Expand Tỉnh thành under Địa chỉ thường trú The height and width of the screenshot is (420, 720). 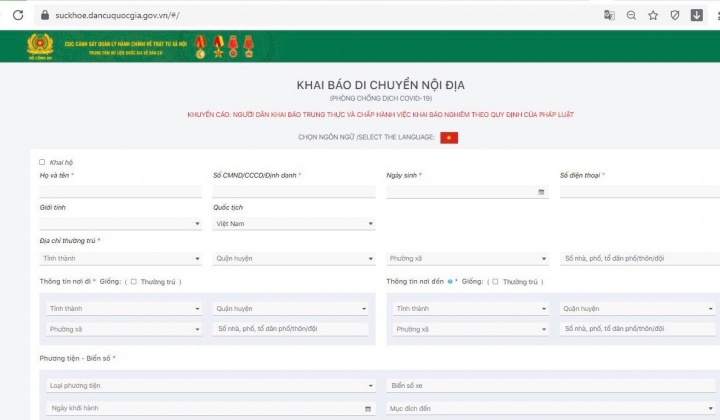120,258
